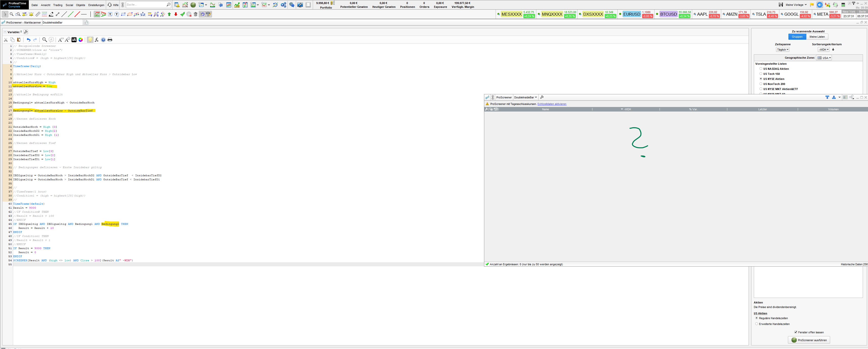868x349 pixels.
Task: Select the red diagonal line tool
Action: coord(77,14)
